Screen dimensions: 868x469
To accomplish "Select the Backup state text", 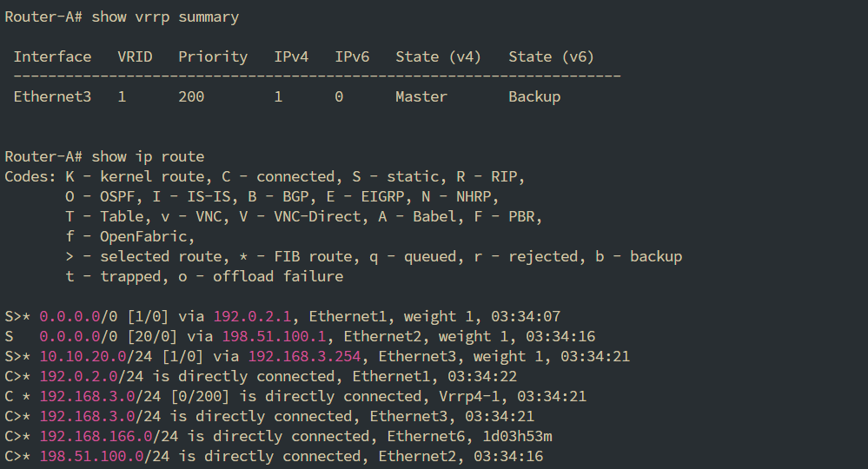I will click(x=534, y=96).
